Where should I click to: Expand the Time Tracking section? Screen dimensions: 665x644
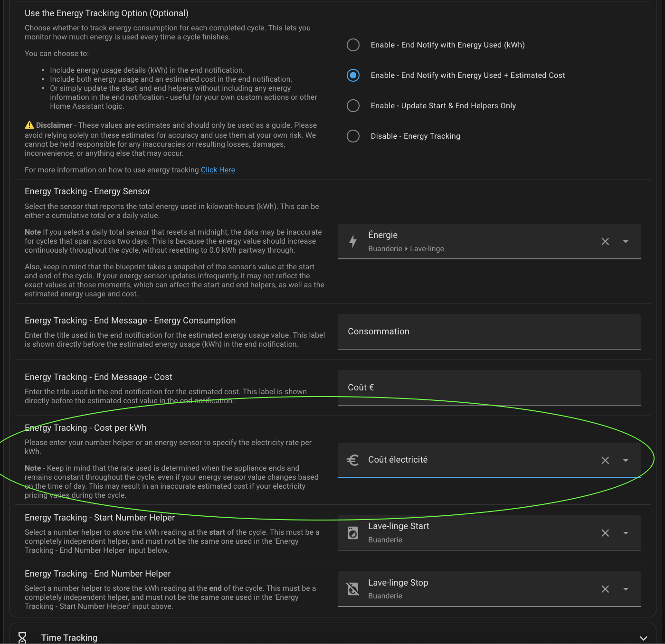point(643,638)
